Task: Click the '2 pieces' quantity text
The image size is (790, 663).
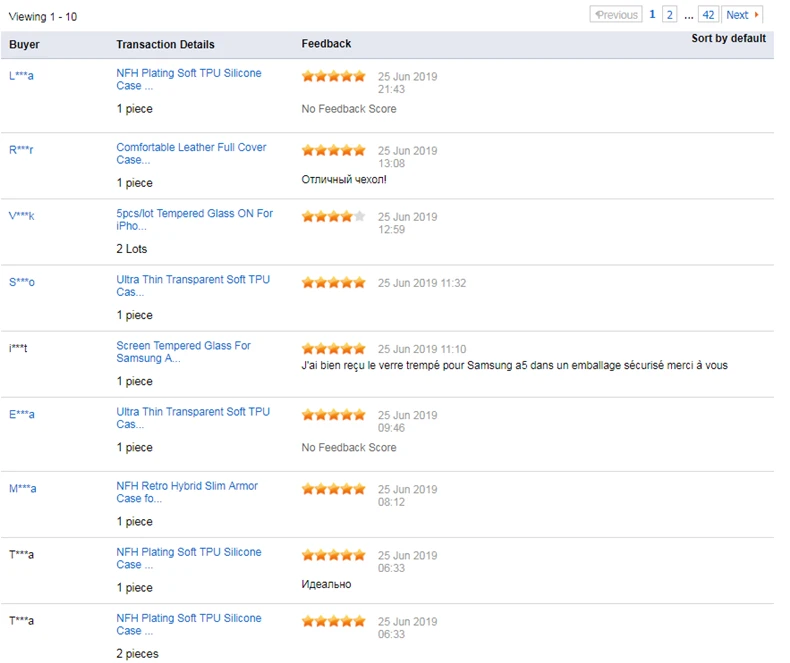Action: pos(137,653)
